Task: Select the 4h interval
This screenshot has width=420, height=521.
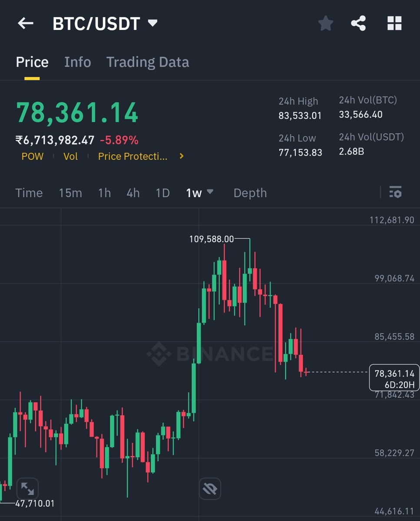Action: coord(133,193)
